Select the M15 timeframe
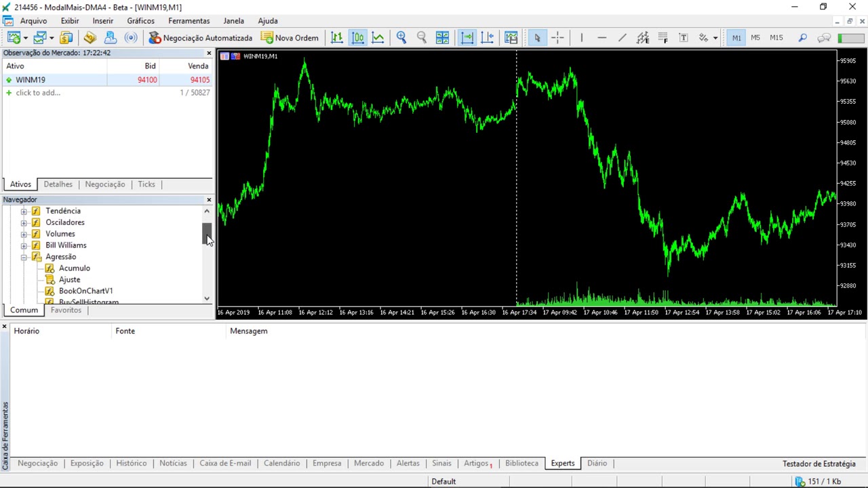This screenshot has width=868, height=488. click(776, 38)
